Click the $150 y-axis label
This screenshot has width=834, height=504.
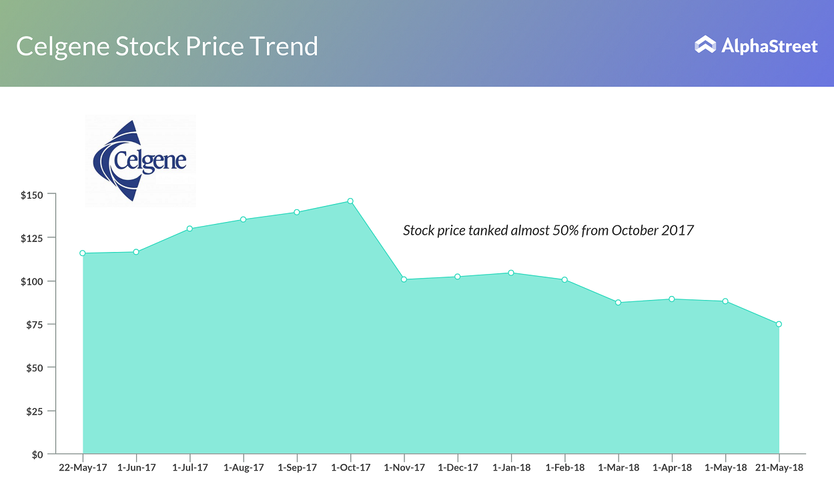[31, 195]
